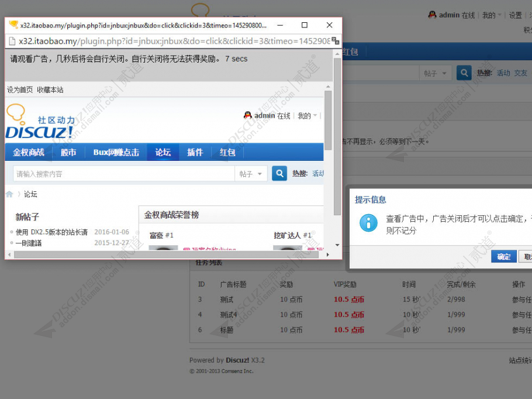Click the 活动 hot search link in background

503,73
